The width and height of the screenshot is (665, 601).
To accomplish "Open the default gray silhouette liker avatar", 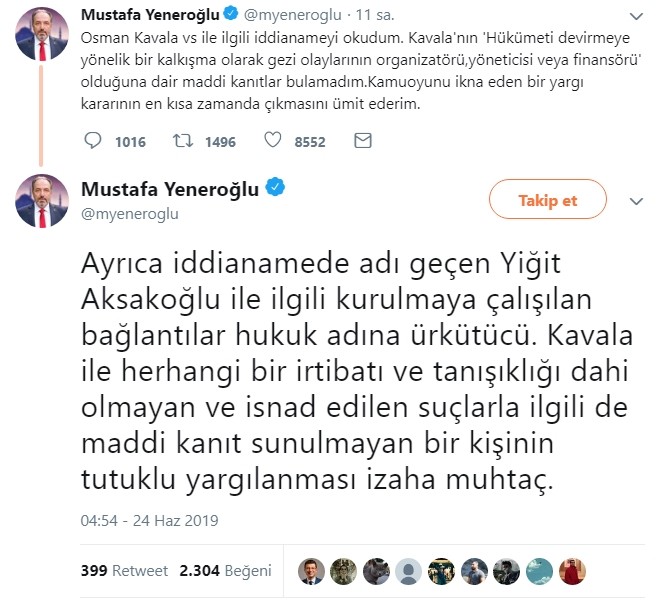I will 408,571.
